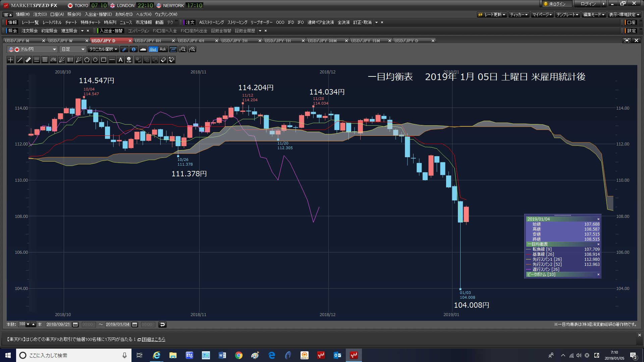Click the erase-all eraser icon
Viewport: 644px width, 362px height.
[x=172, y=60]
